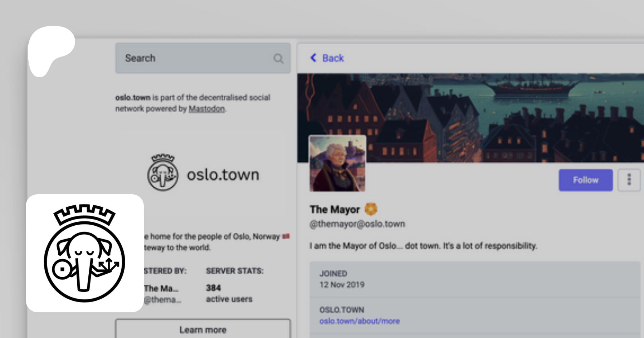
Task: Click into the Search field
Action: pyautogui.click(x=193, y=58)
